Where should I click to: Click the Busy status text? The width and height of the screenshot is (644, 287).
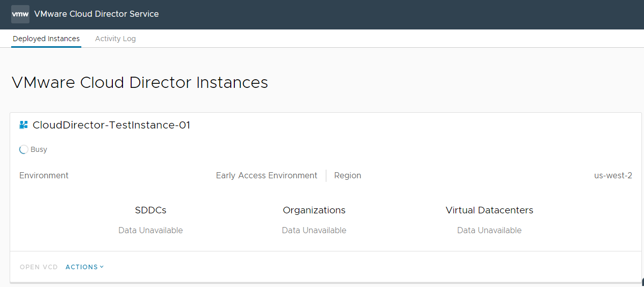(x=39, y=149)
